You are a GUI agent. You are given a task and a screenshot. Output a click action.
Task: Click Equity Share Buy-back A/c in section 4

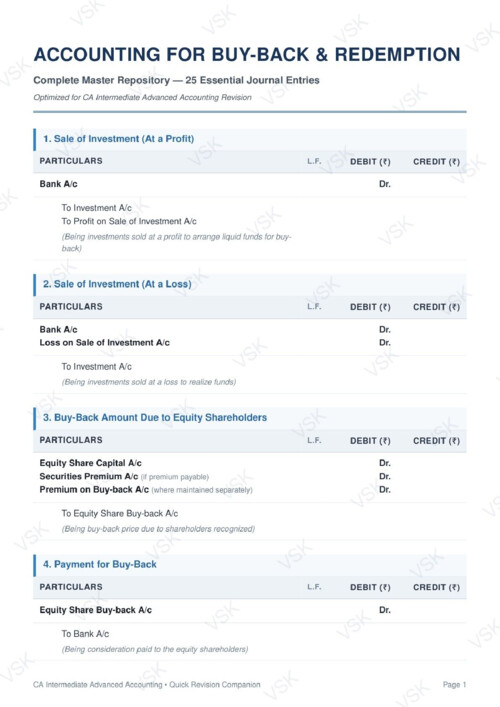[x=96, y=610]
